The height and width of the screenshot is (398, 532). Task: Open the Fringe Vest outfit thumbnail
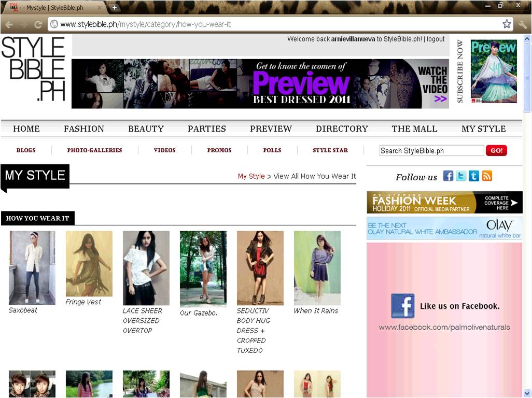click(x=89, y=264)
